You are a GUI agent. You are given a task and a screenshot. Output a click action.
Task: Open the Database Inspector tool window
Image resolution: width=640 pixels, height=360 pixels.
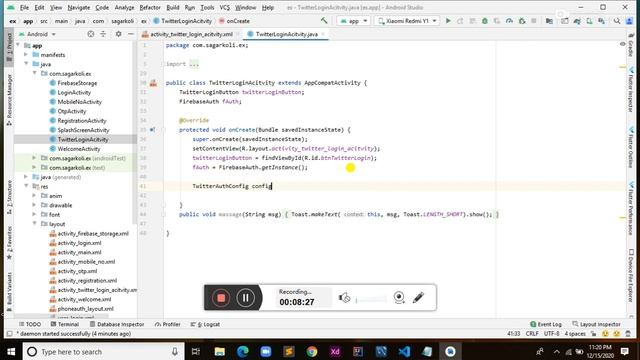point(117,324)
